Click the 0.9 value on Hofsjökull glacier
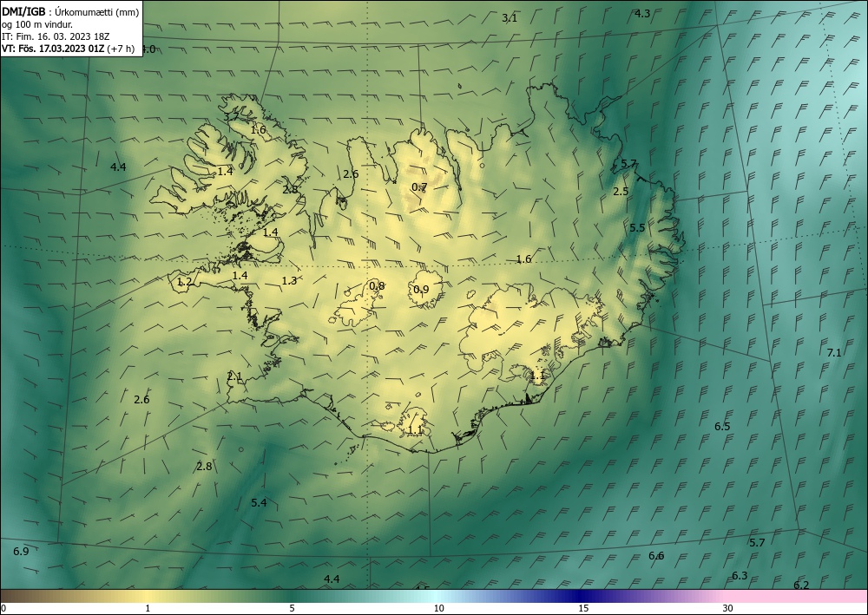 coord(421,290)
